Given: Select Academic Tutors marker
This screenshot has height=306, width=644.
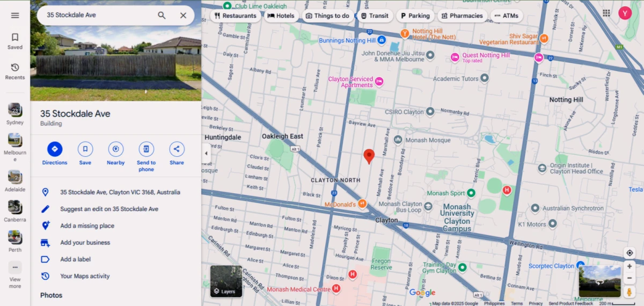Looking at the screenshot, I should [x=484, y=78].
